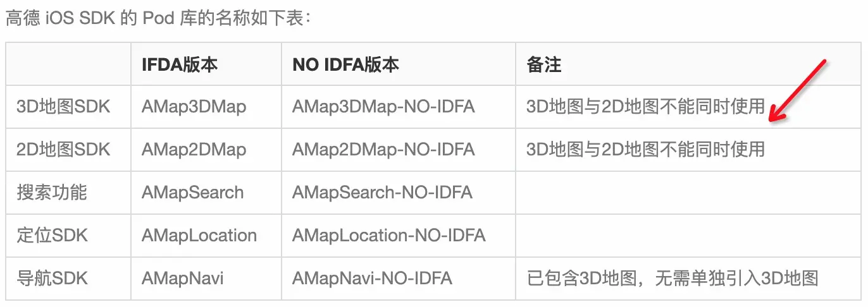The width and height of the screenshot is (868, 307).
Task: Click the 搜索功能 row label
Action: tap(52, 193)
